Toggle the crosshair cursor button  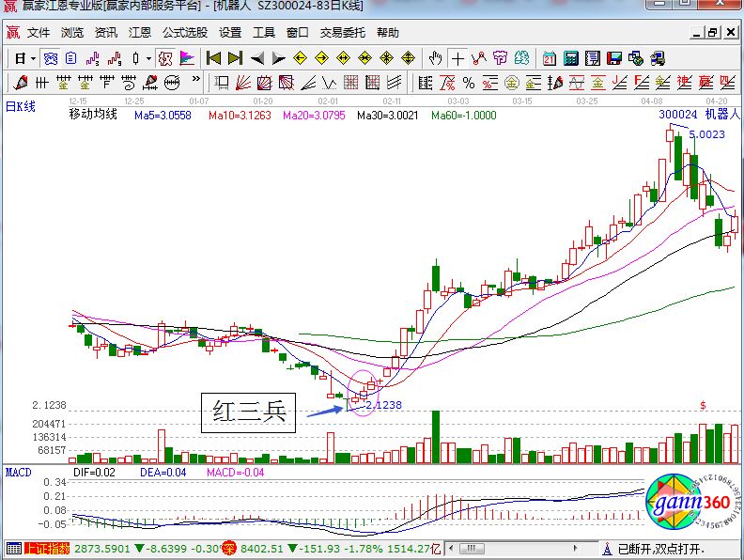pyautogui.click(x=457, y=58)
